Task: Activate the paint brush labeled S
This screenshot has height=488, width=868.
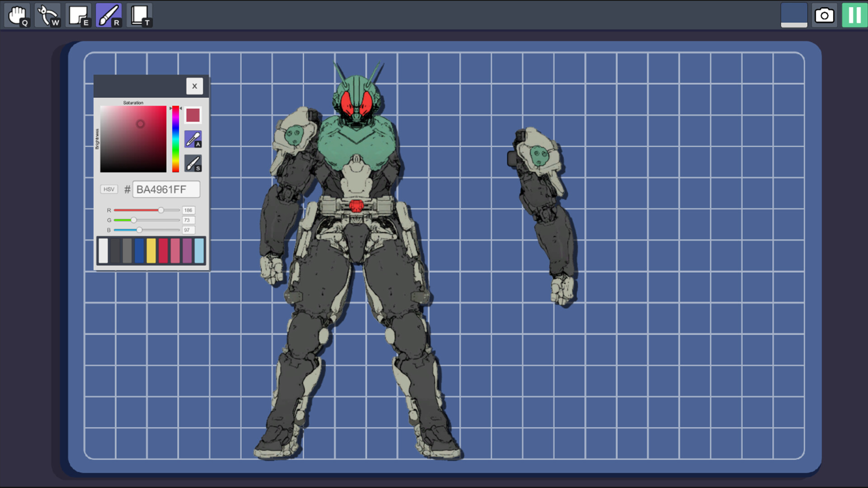Action: coord(193,162)
